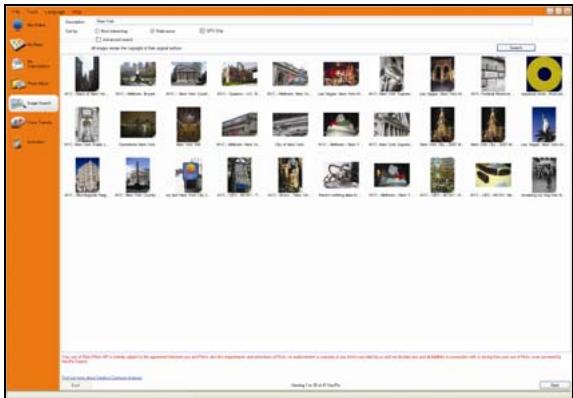Open the Photo Album sidebar item
Viewport: 573px width, 398px height.
point(31,84)
